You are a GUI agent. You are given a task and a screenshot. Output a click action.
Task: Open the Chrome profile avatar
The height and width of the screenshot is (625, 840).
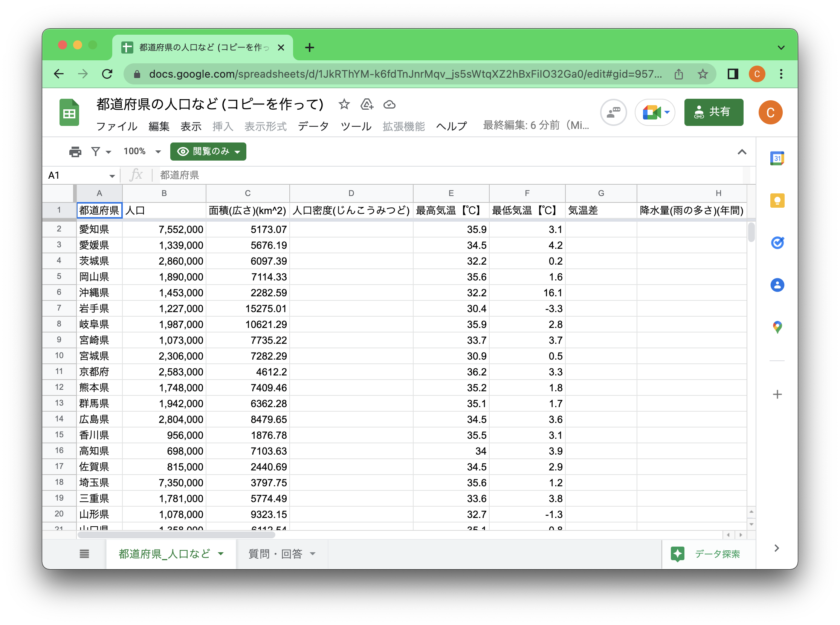756,74
